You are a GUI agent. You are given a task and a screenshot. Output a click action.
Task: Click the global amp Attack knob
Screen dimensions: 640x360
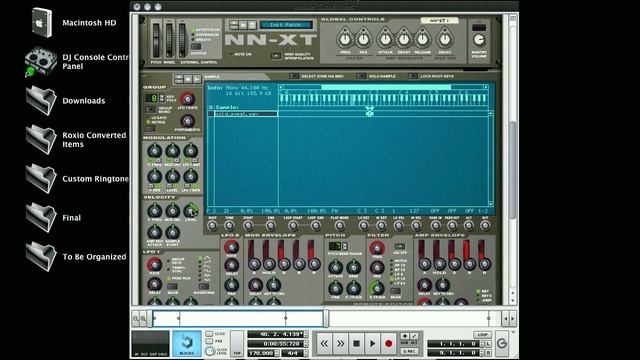click(x=385, y=40)
